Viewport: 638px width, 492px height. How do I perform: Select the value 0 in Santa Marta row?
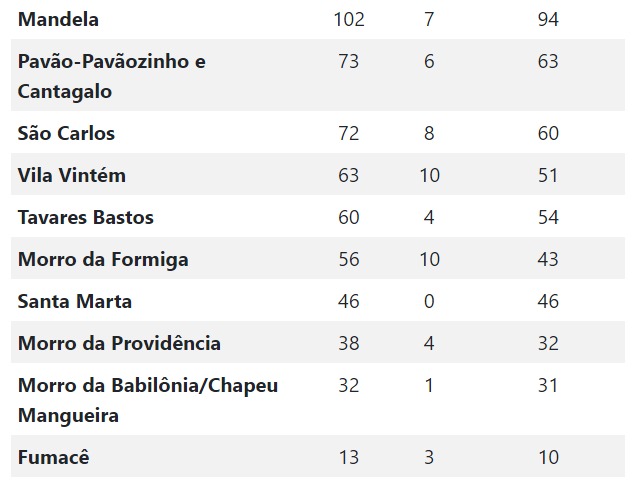pyautogui.click(x=429, y=302)
